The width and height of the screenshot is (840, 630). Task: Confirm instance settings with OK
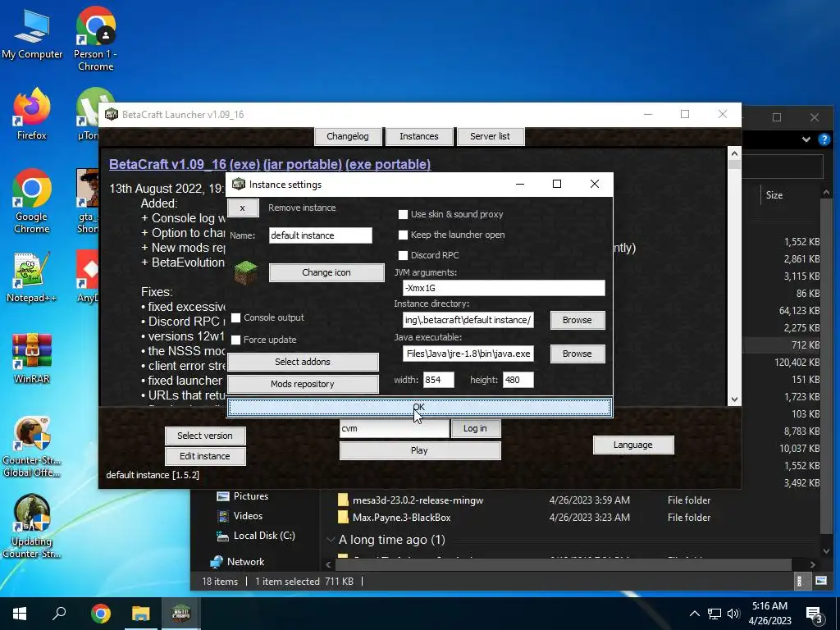pos(419,407)
